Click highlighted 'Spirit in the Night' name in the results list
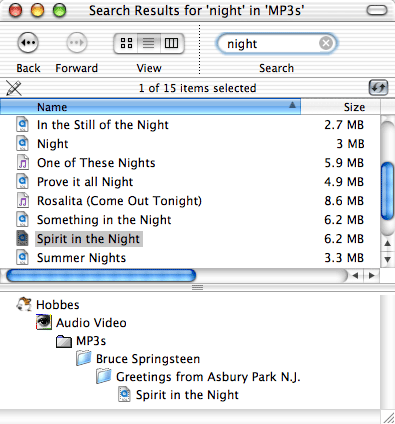395x424 pixels. coord(89,239)
